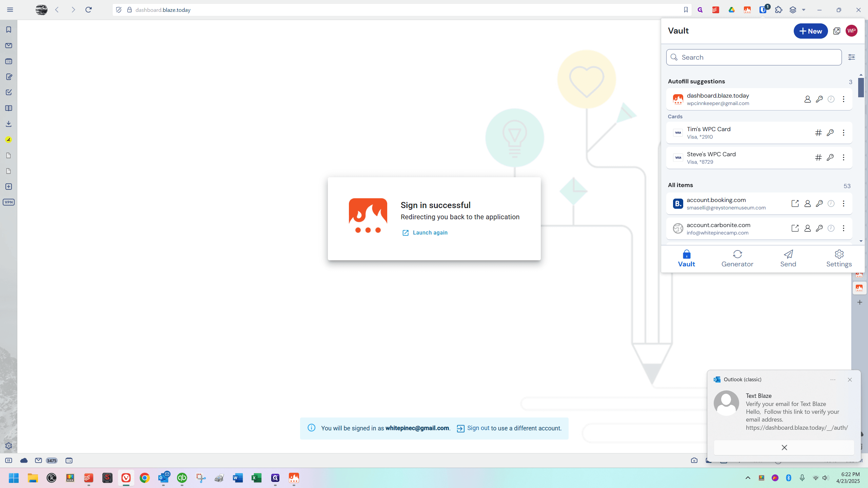This screenshot has height=488, width=868.
Task: Click the Launch again link
Action: (x=425, y=233)
